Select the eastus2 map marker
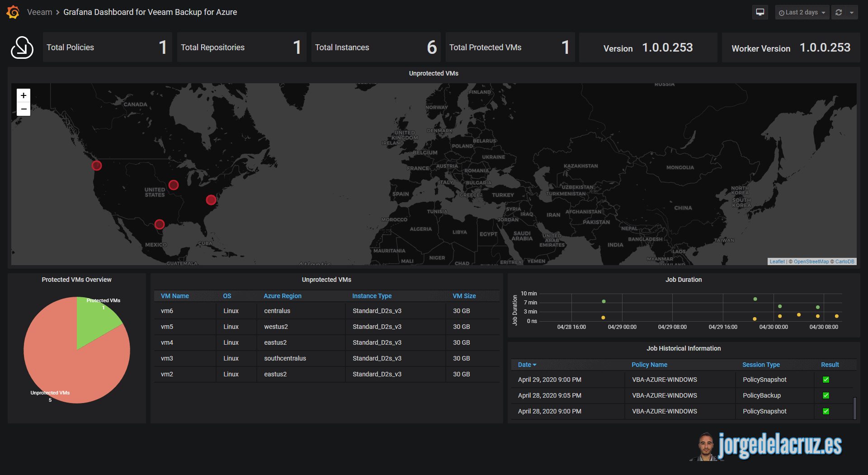 211,199
